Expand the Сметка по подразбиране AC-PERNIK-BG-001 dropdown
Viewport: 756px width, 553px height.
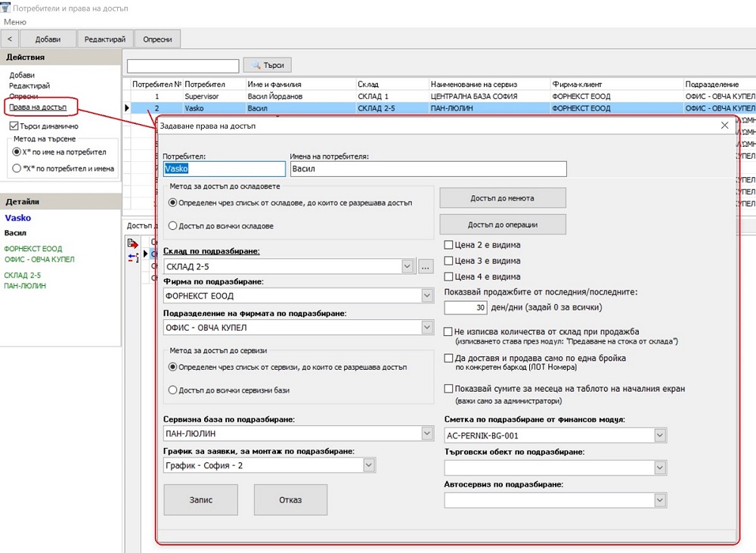[660, 435]
